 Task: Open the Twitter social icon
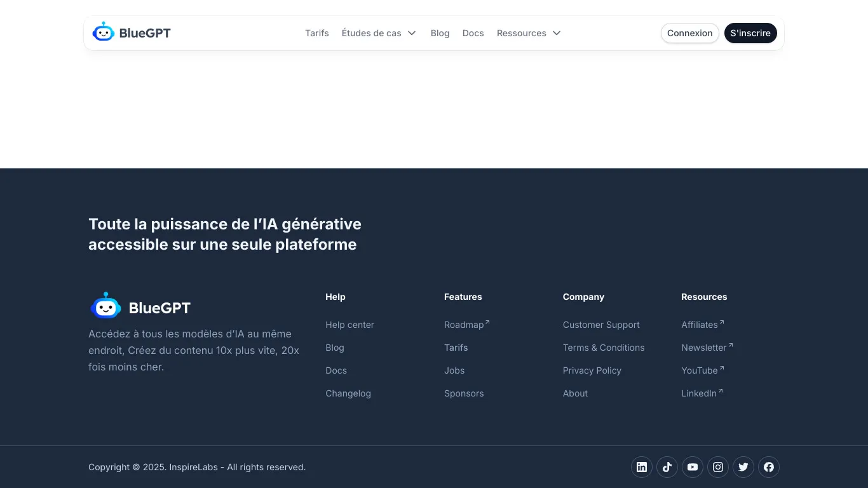[x=743, y=467]
